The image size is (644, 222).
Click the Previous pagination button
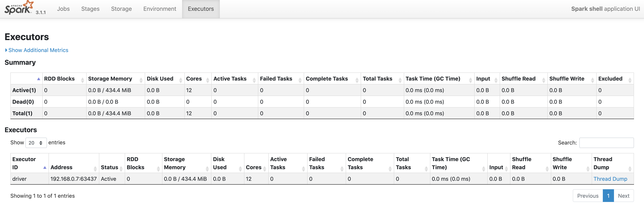(588, 196)
